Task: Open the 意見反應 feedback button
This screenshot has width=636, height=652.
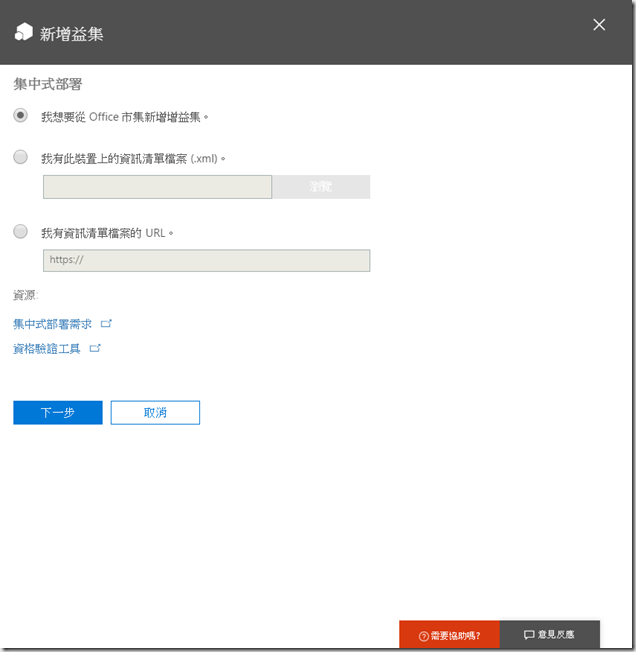Action: (x=550, y=635)
